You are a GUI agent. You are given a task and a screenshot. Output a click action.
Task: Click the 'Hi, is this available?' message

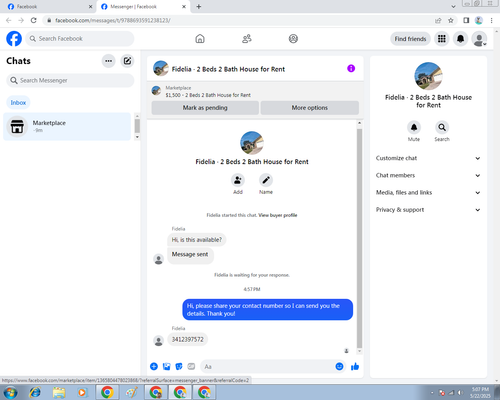197,240
